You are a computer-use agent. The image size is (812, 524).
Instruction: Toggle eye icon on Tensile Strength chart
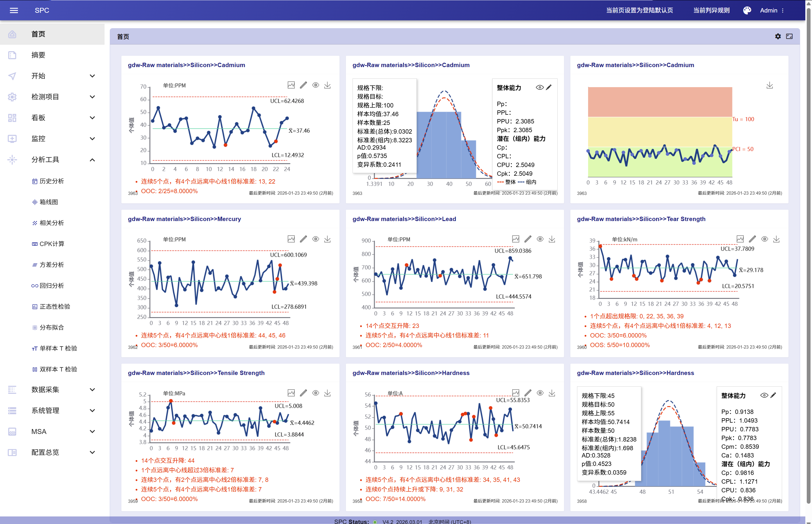point(315,393)
